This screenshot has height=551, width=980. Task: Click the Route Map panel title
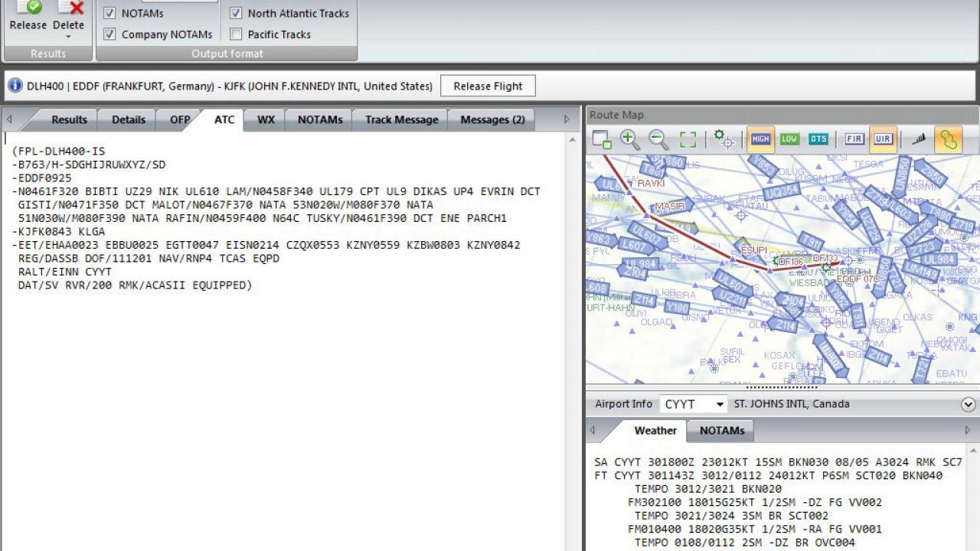click(x=616, y=115)
